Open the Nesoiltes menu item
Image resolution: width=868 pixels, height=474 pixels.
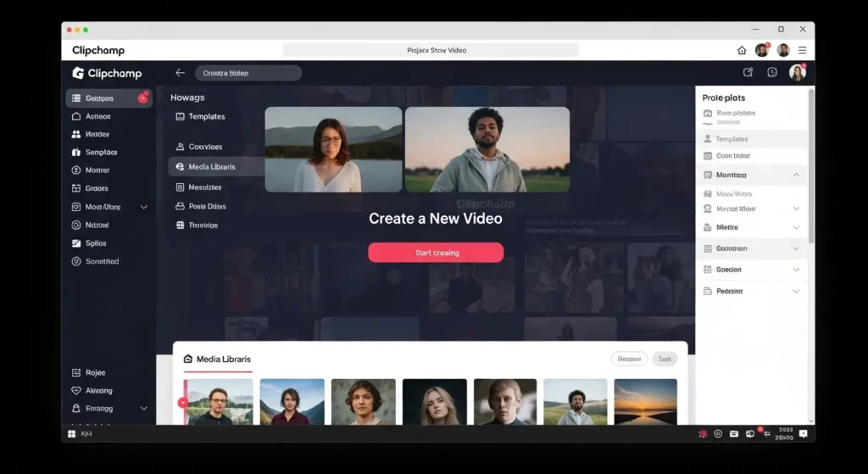pyautogui.click(x=198, y=187)
